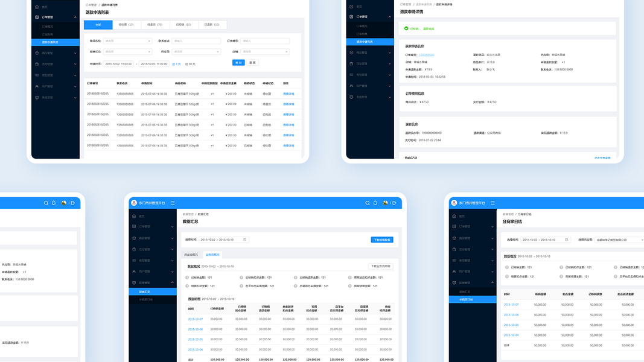Screen dimensions: 644x362
Task: Open 分商家日结 submenu item in 数据汇总 sidebar
Action: (146, 300)
